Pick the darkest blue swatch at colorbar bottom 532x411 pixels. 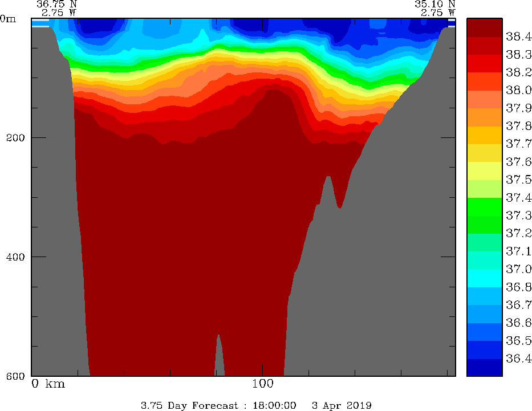point(484,368)
